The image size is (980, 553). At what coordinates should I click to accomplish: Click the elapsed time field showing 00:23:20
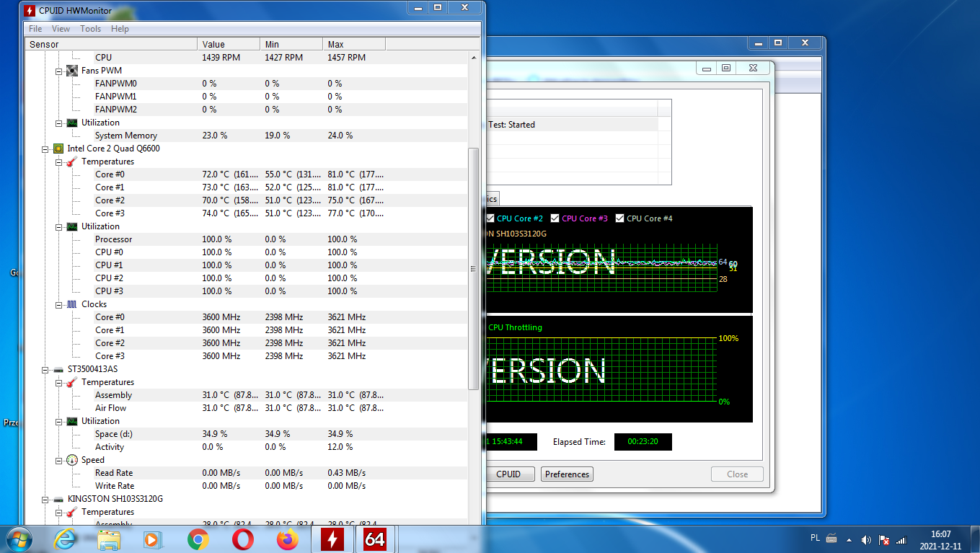[x=643, y=442]
